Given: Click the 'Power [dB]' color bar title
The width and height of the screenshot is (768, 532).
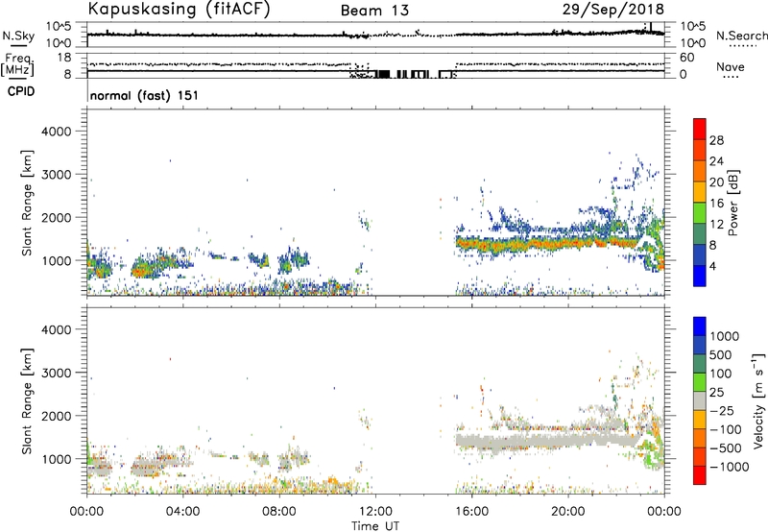Looking at the screenshot, I should point(733,203).
